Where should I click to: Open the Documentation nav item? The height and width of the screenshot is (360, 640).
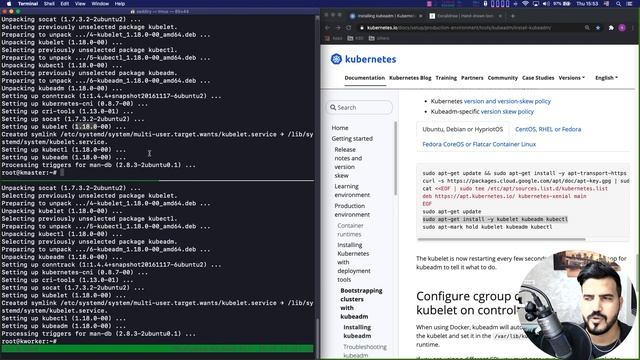tap(364, 78)
